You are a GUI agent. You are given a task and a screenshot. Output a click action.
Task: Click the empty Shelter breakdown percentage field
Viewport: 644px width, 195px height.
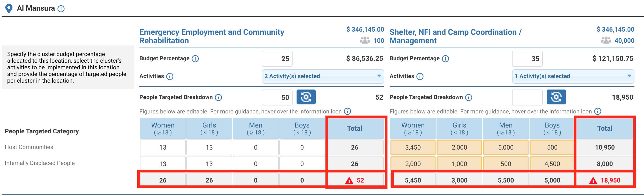pyautogui.click(x=527, y=97)
